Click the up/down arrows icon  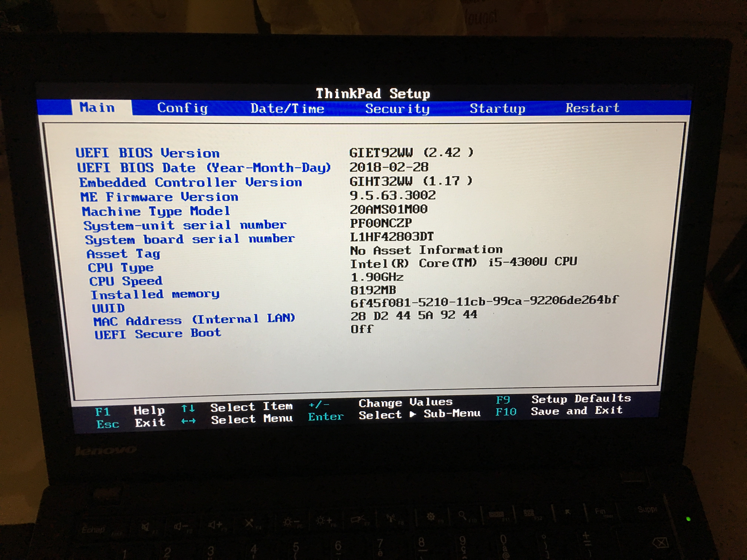pos(188,409)
